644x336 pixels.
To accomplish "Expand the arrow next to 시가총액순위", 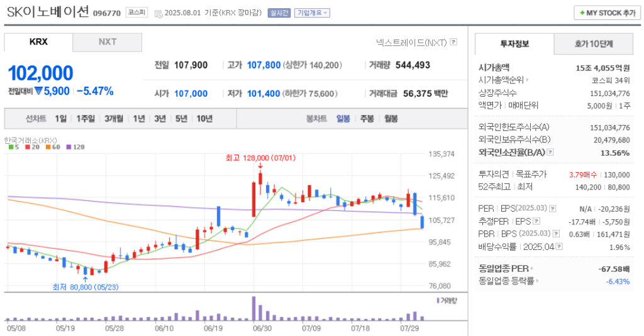I will click(x=528, y=80).
